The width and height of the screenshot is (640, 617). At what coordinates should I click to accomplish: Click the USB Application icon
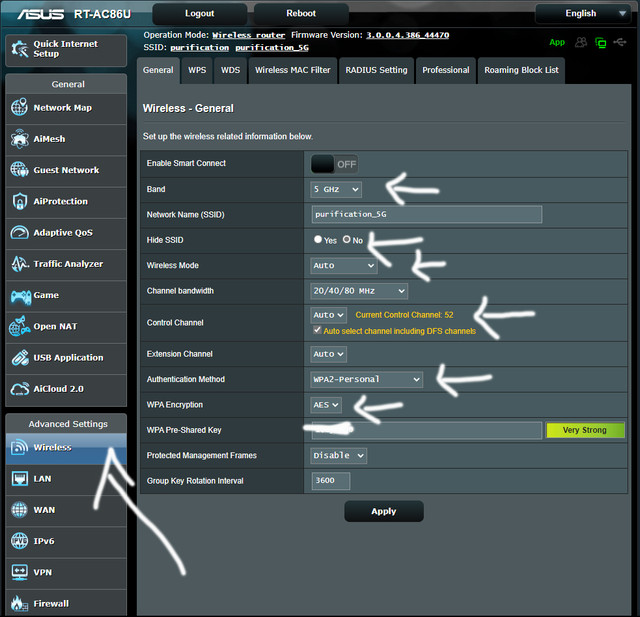click(x=20, y=357)
